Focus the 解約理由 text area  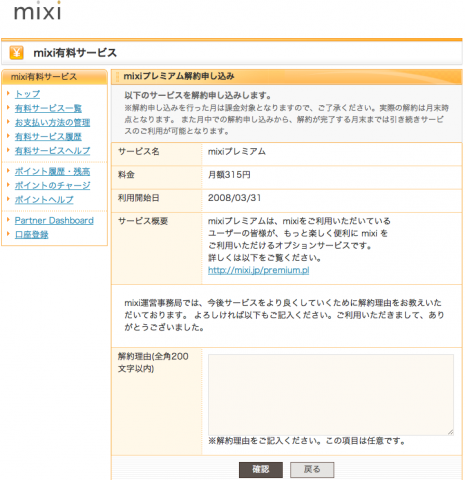click(331, 395)
